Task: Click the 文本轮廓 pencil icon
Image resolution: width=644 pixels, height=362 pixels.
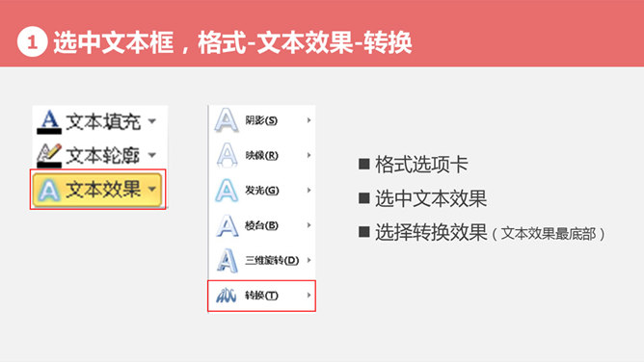Action: 49,155
